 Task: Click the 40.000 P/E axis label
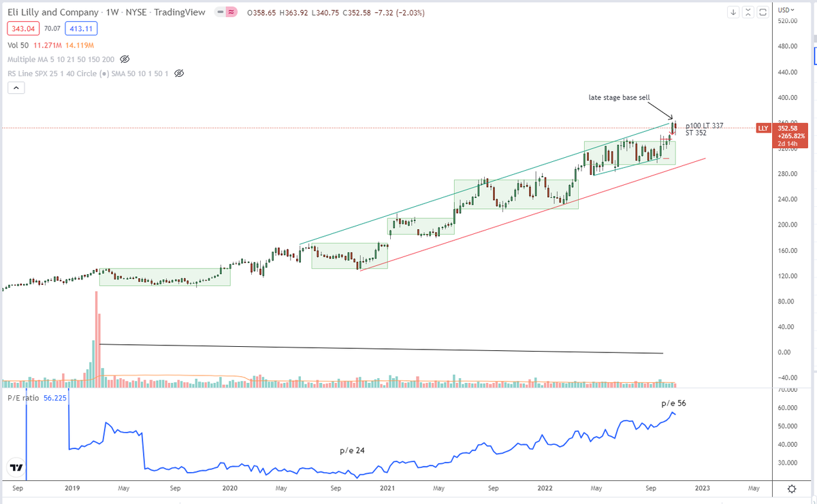coord(787,445)
